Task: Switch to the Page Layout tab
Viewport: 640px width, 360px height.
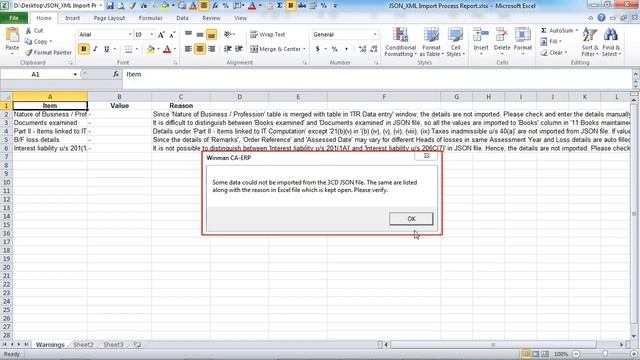Action: (x=109, y=18)
